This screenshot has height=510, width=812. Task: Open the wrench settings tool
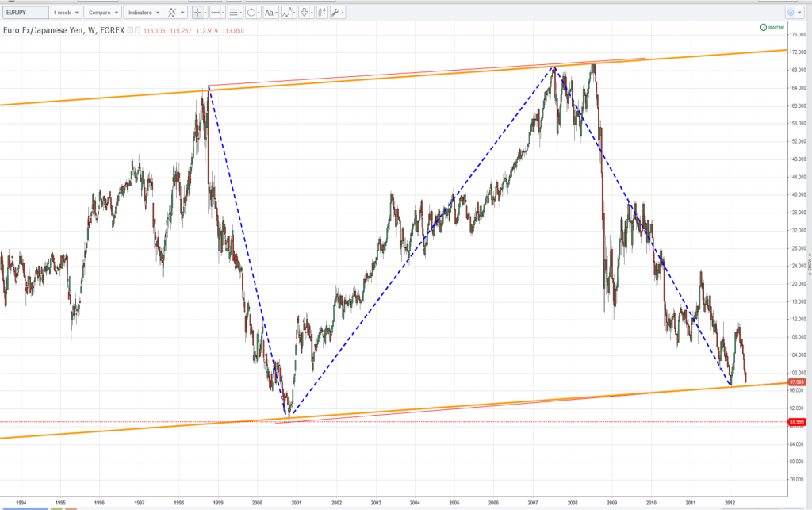pyautogui.click(x=335, y=13)
